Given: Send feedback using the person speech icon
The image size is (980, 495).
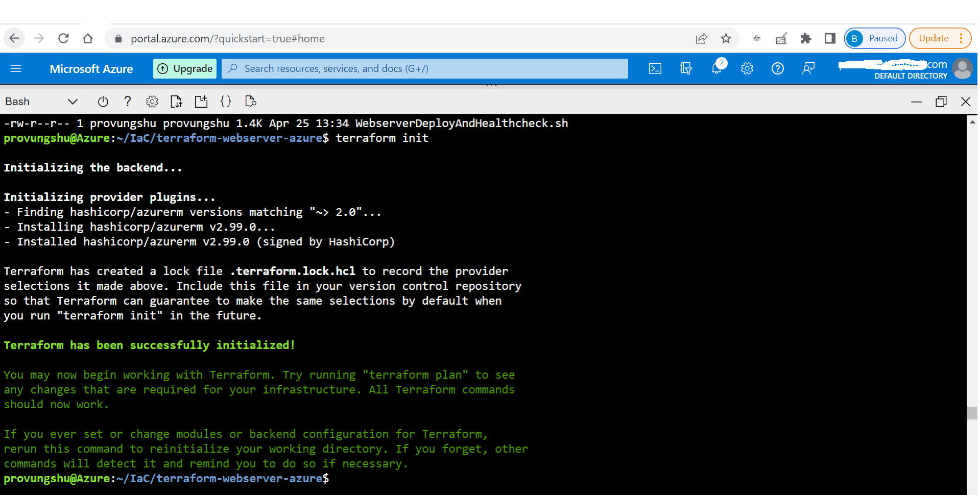Looking at the screenshot, I should pyautogui.click(x=808, y=68).
